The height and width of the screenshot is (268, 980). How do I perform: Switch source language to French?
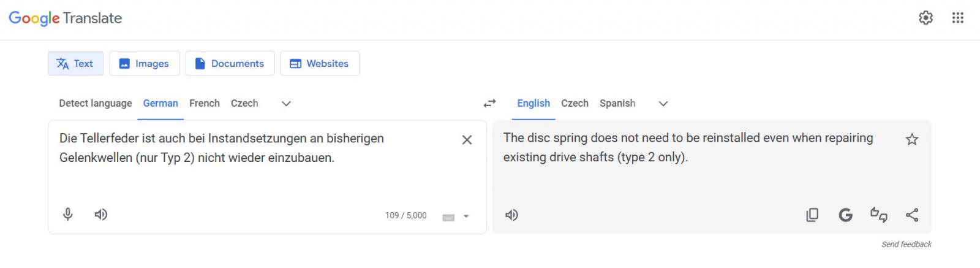204,103
